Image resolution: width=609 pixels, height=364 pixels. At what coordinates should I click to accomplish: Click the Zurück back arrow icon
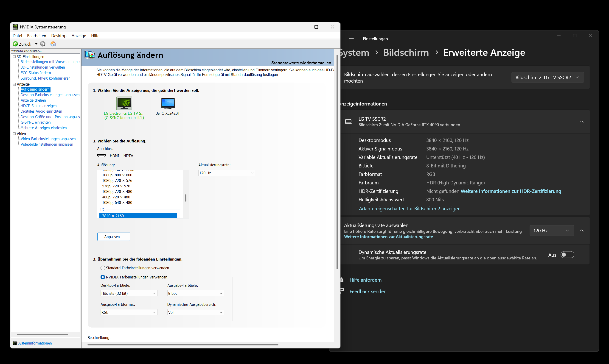tap(15, 44)
